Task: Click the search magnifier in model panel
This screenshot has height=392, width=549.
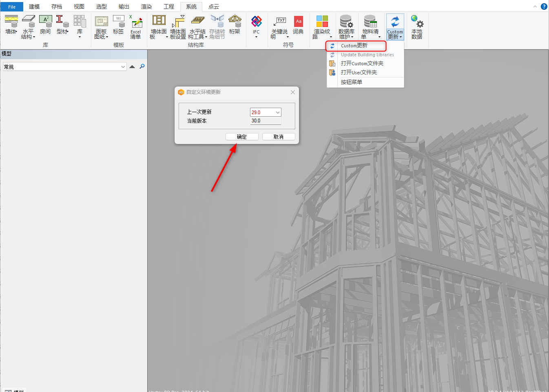Action: [x=142, y=66]
